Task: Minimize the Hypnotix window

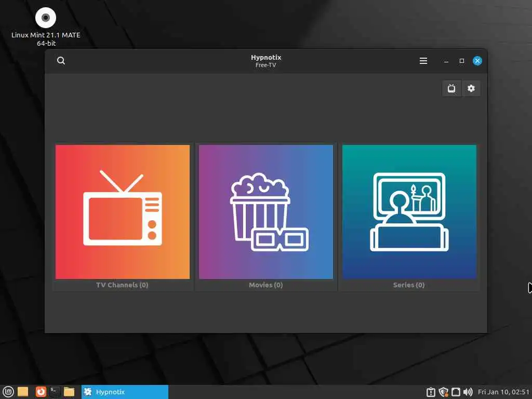Action: 446,61
